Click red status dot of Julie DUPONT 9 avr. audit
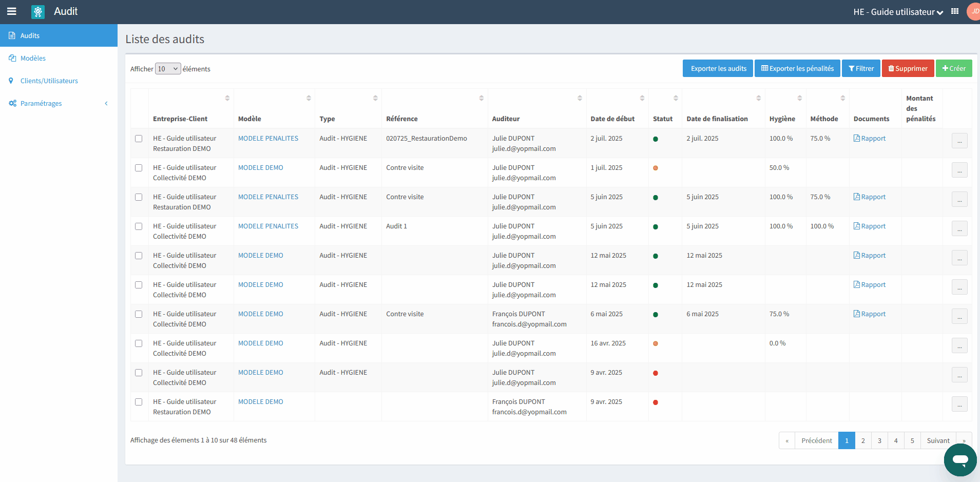The image size is (980, 482). (x=656, y=373)
